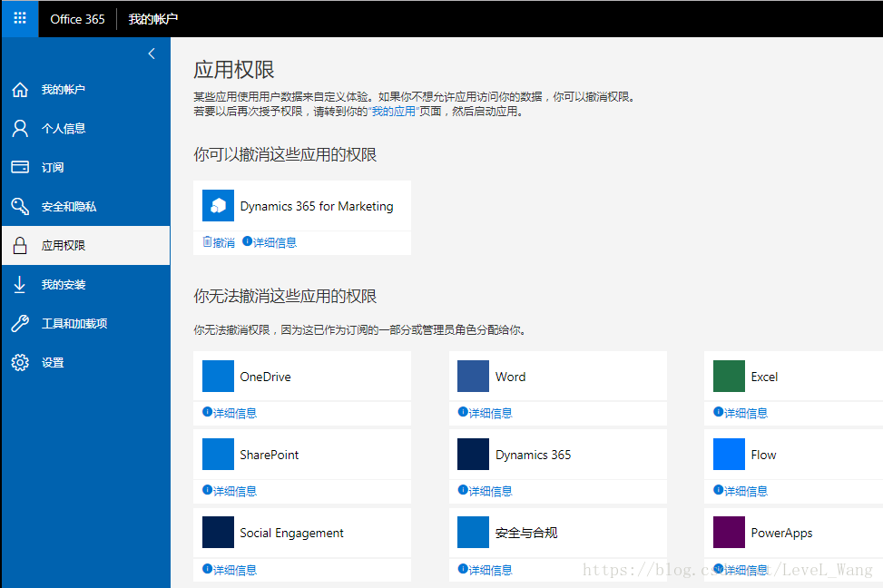883x588 pixels.
Task: Click the 安全与合规 app tile icon
Action: coord(473,533)
